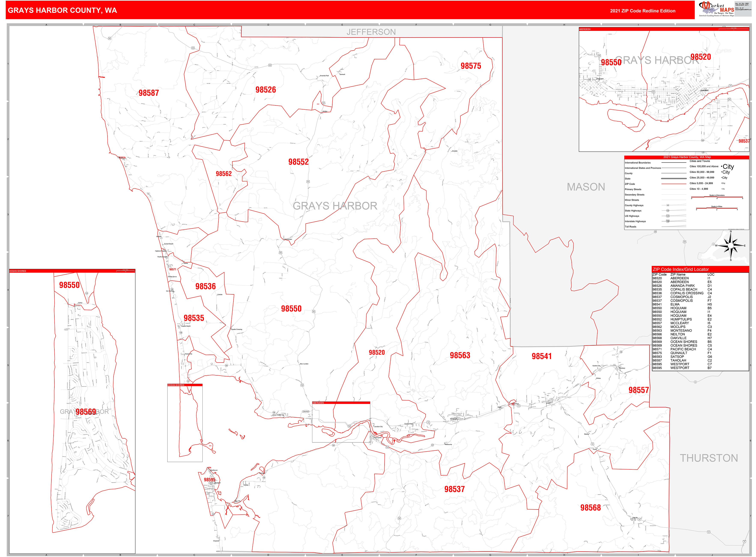This screenshot has width=756, height=557.
Task: Select ZIP label 98557 on map
Action: [638, 390]
